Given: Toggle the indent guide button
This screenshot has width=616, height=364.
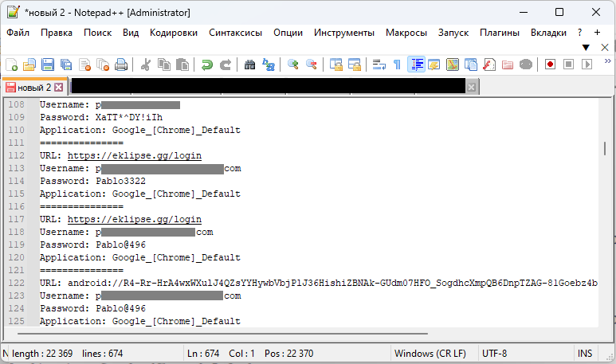Looking at the screenshot, I should pos(417,65).
